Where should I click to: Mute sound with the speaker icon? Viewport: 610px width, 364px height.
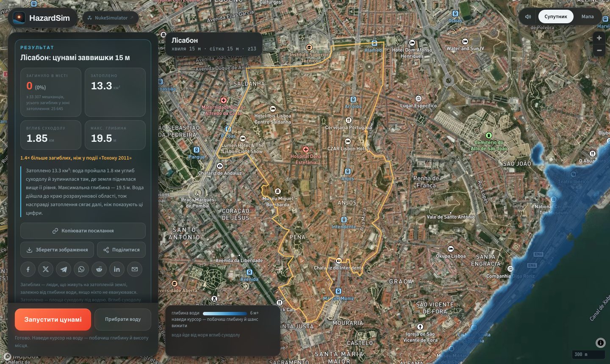coord(528,17)
